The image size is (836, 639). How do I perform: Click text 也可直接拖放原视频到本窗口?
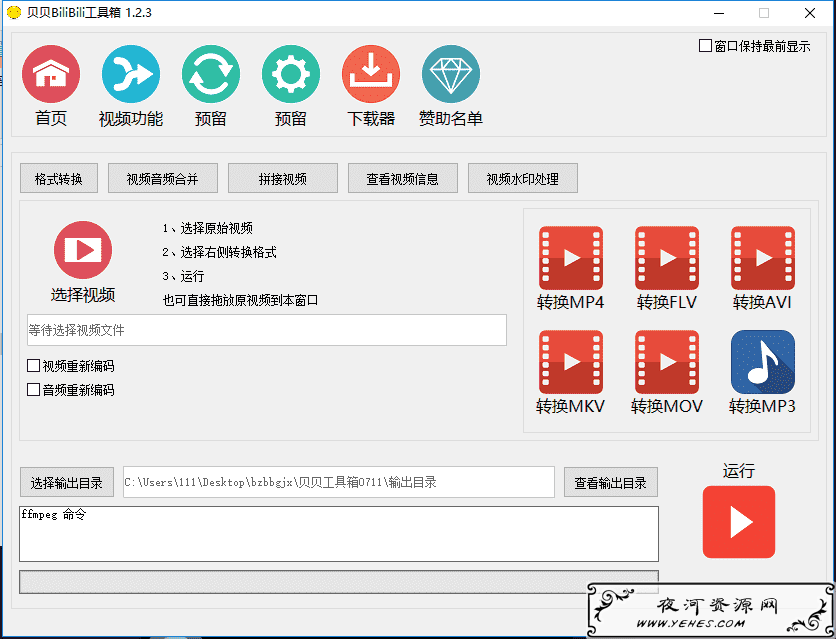click(x=240, y=300)
